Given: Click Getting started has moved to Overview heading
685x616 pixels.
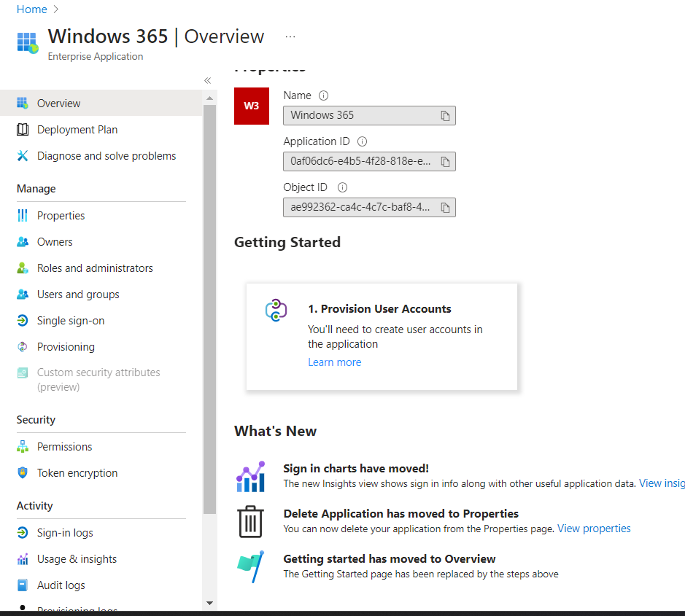Looking at the screenshot, I should click(390, 559).
